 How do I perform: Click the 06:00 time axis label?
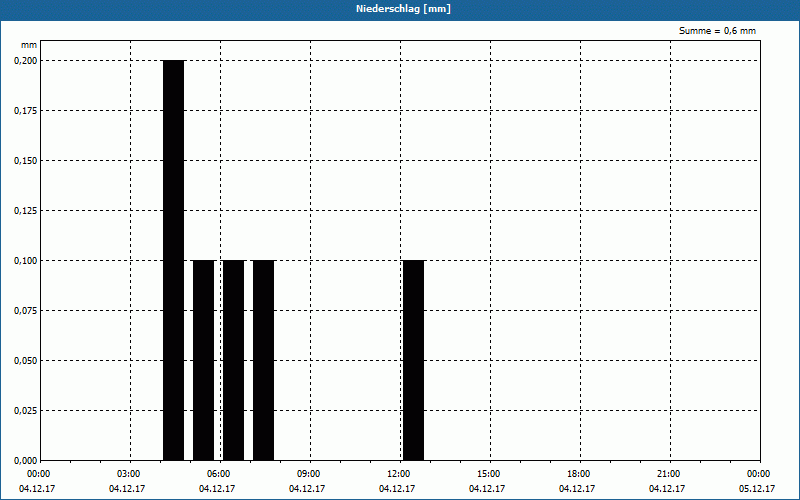pyautogui.click(x=219, y=474)
